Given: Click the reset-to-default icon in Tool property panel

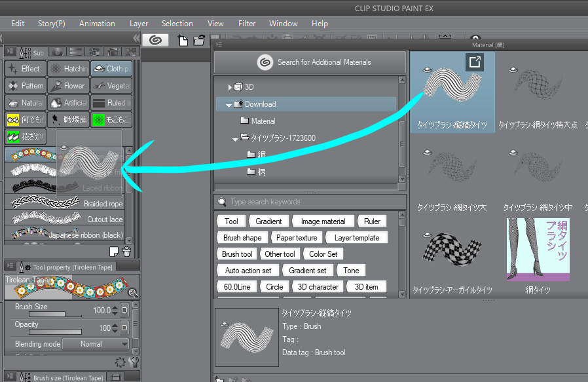Looking at the screenshot, I should point(120,362).
